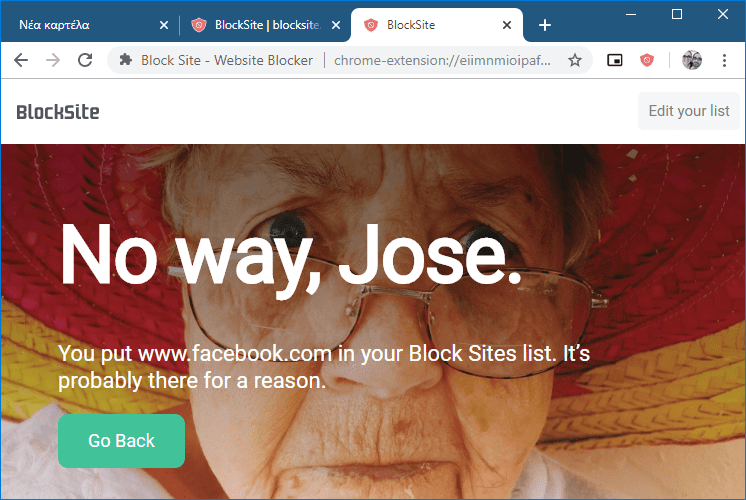Open the BlockSite extension shield icon

[647, 60]
